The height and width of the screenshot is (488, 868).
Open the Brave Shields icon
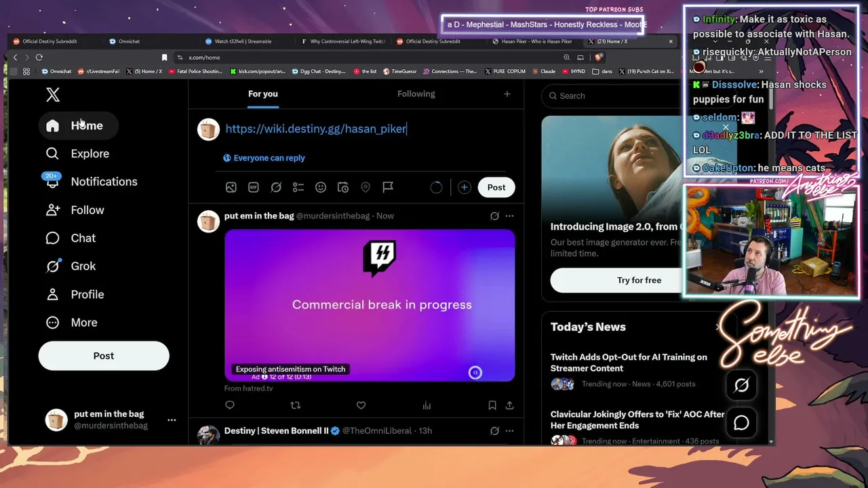point(599,58)
